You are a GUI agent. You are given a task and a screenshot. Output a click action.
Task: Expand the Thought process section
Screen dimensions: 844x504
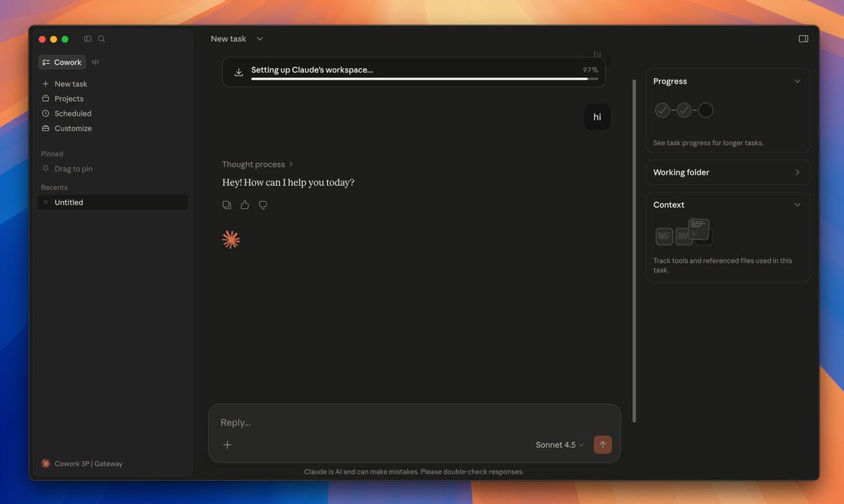(x=257, y=164)
